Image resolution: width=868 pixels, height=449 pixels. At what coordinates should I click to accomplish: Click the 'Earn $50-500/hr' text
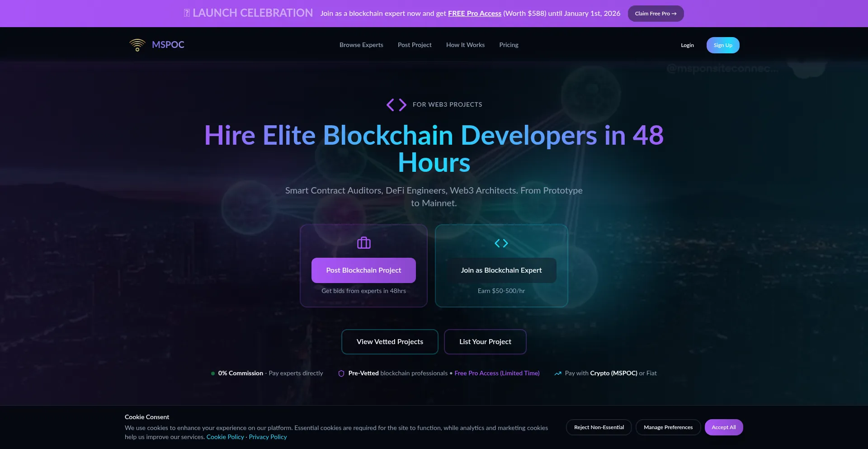pyautogui.click(x=501, y=291)
